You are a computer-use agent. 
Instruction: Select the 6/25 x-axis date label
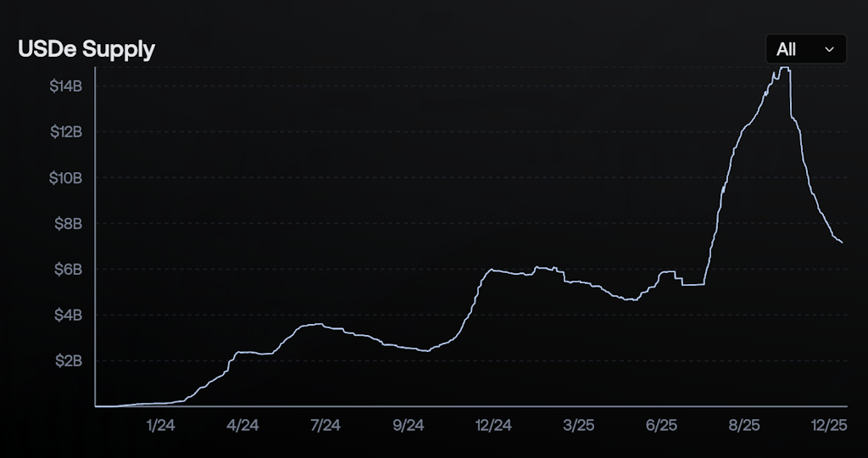(x=661, y=425)
